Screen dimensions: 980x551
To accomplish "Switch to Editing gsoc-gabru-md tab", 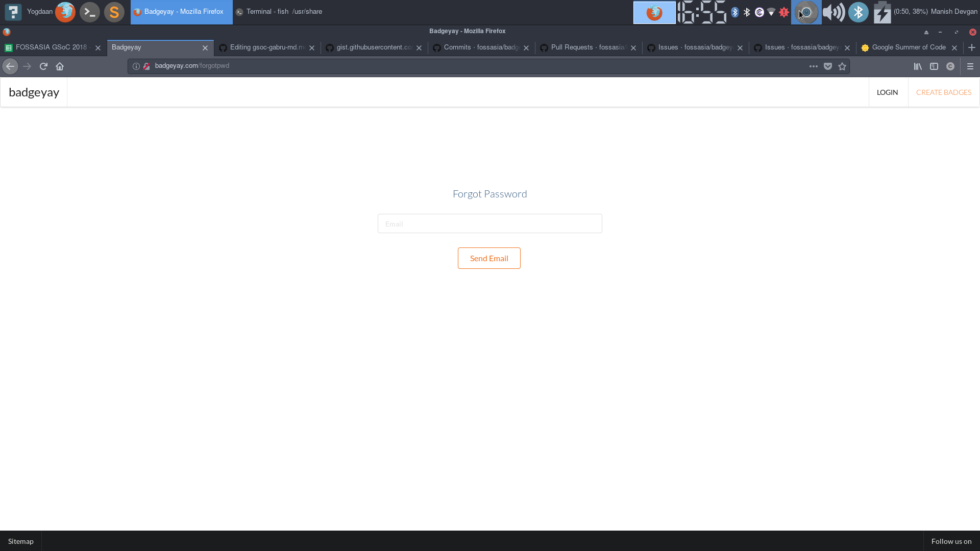I will pos(267,47).
